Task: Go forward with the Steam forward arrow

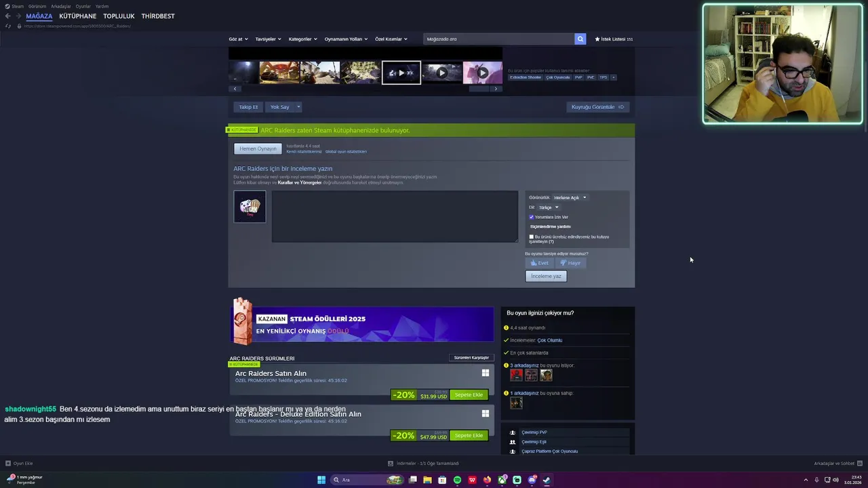Action: pyautogui.click(x=18, y=16)
